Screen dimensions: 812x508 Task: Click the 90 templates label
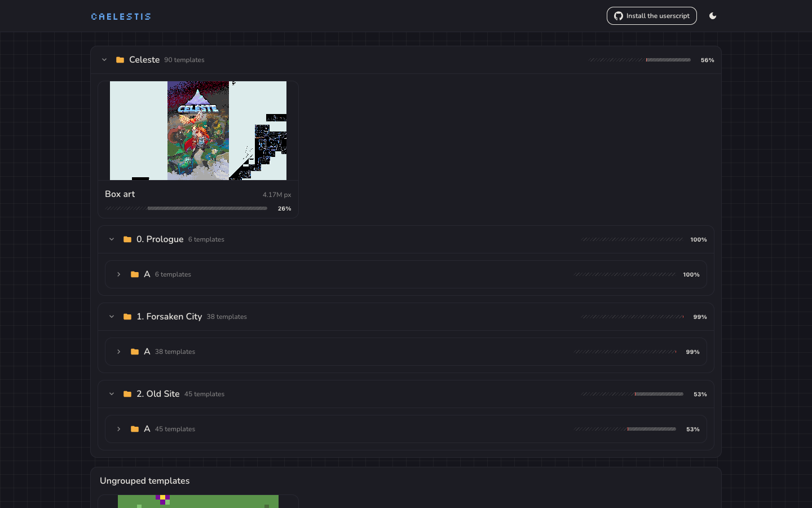tap(184, 60)
